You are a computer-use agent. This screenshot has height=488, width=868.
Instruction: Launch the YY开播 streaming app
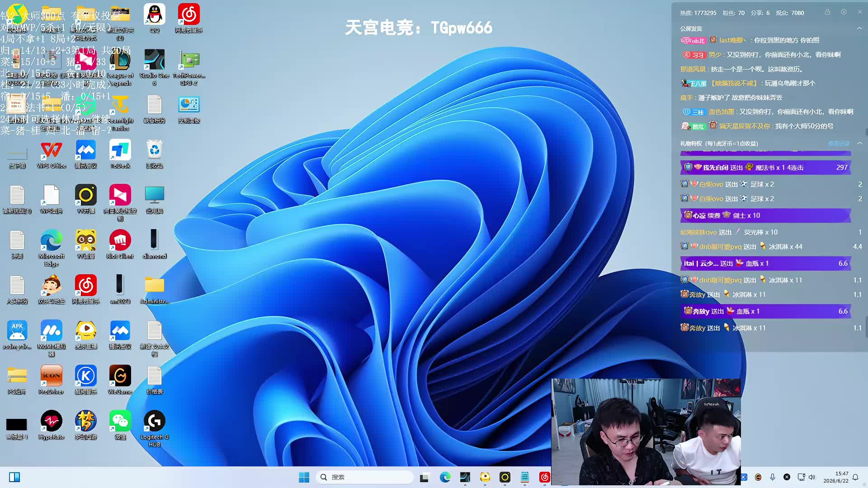(x=85, y=199)
